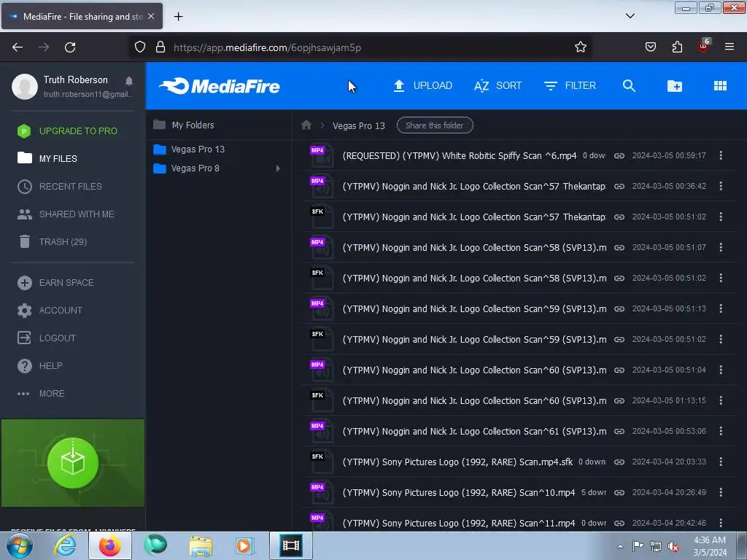Bookmark this page with star icon
The width and height of the screenshot is (747, 560).
[x=580, y=47]
